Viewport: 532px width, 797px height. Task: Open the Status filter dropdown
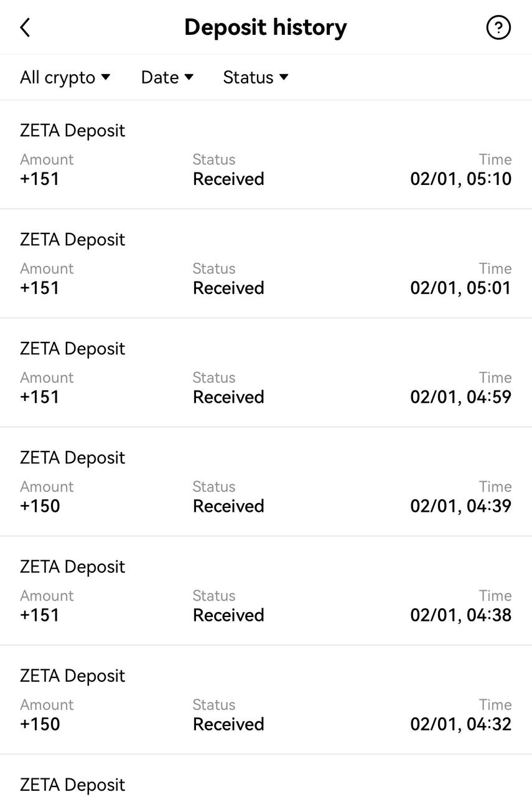click(x=256, y=77)
